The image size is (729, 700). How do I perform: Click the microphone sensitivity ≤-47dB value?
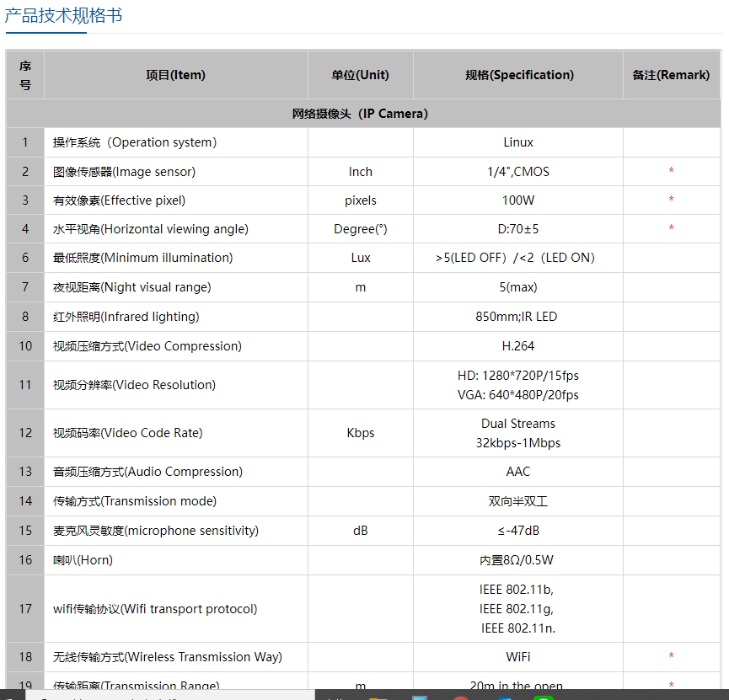click(x=517, y=531)
